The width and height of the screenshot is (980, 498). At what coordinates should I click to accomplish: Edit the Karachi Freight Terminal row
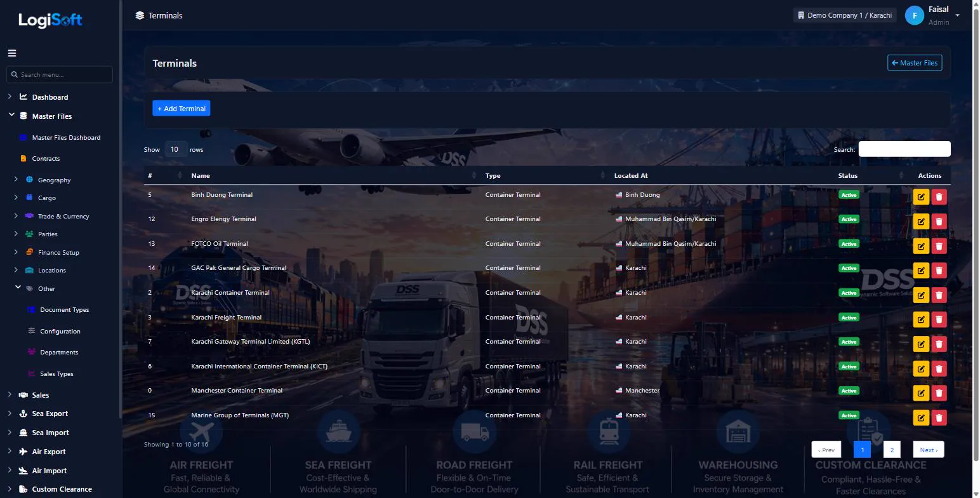click(x=921, y=320)
